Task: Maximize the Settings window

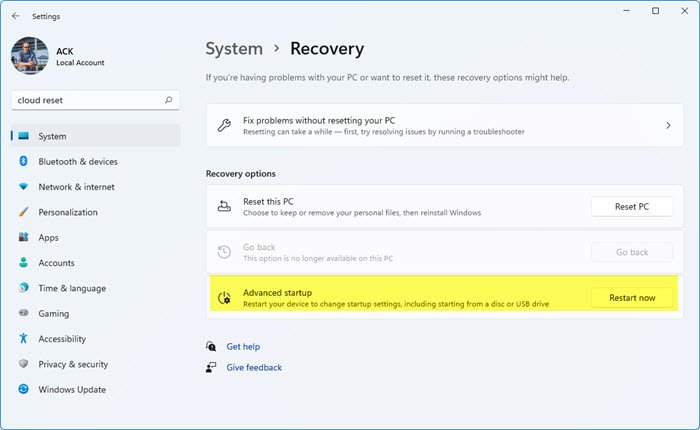Action: (655, 11)
